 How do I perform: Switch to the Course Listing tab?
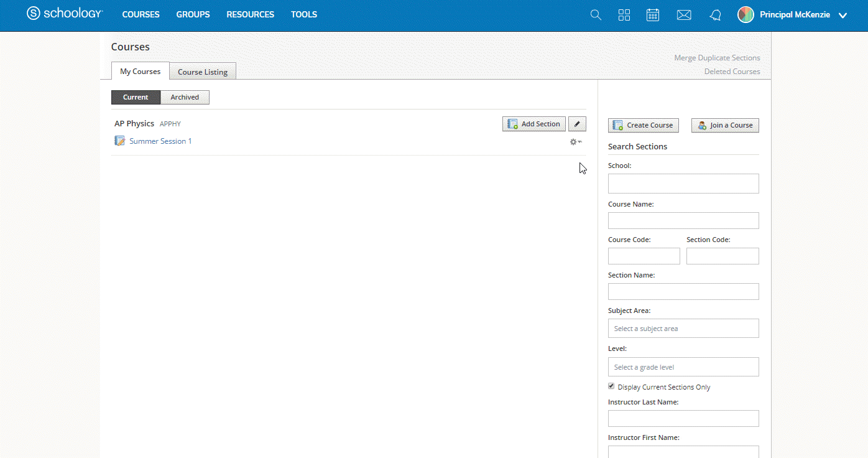pos(203,71)
